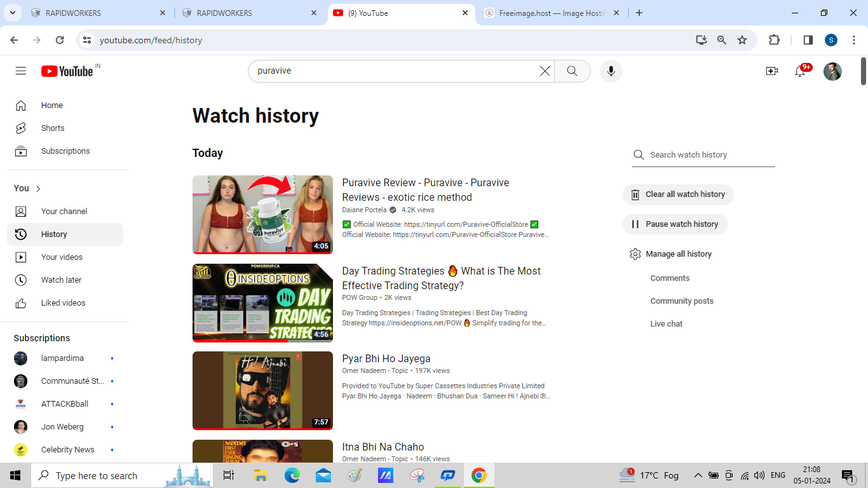Open the Chrome profile S avatar
This screenshot has width=868, height=488.
pos(831,40)
